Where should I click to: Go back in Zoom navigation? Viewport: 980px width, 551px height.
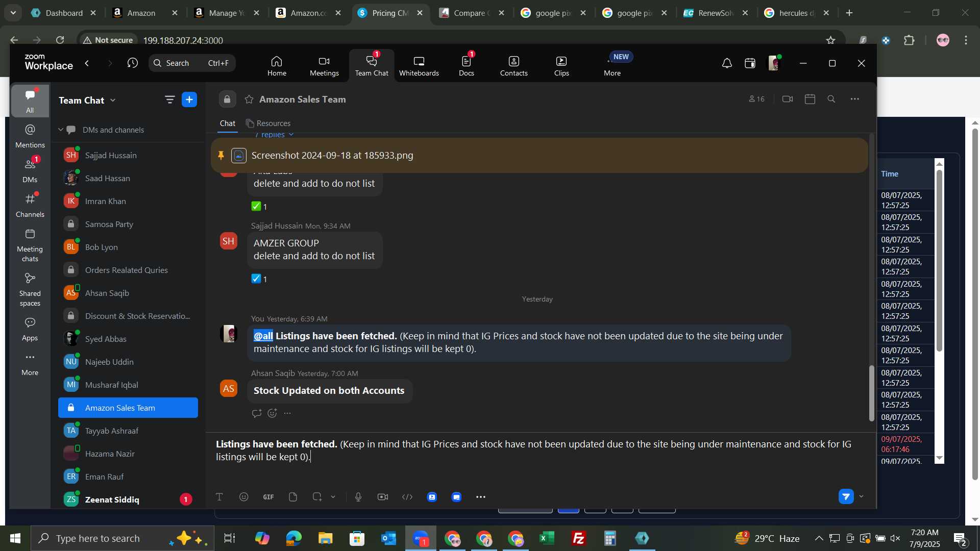87,63
